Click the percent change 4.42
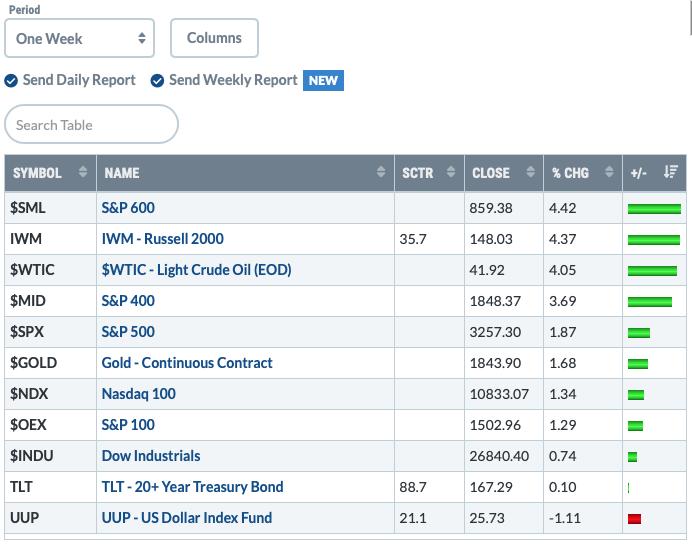Screen dimensions: 692x544 point(562,208)
